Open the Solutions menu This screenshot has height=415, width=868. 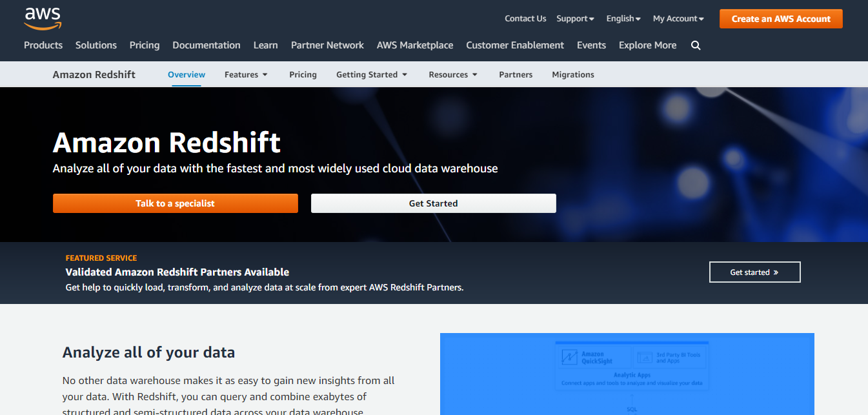click(96, 45)
